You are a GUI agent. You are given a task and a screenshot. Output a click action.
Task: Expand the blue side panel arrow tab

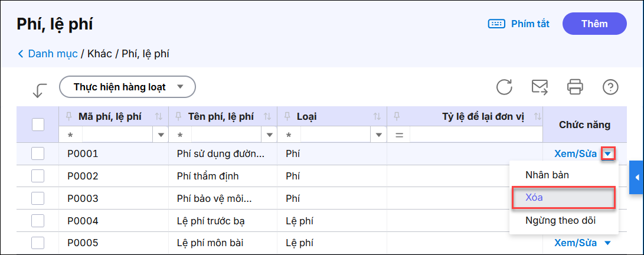click(637, 177)
